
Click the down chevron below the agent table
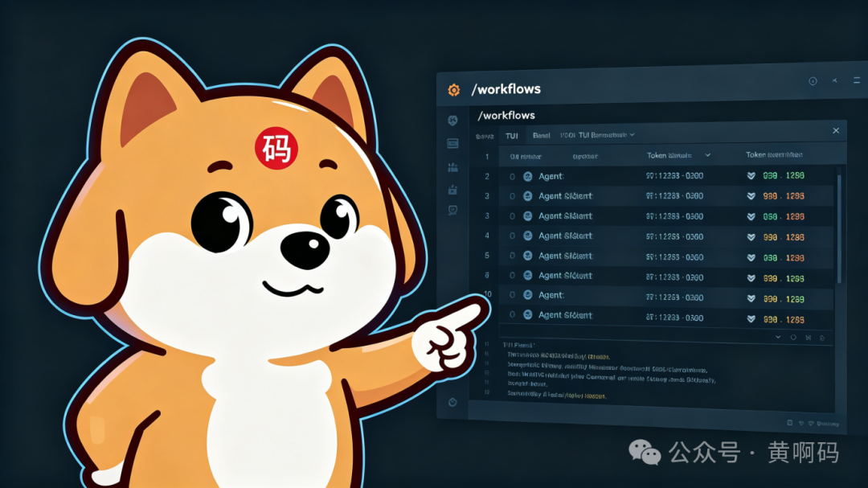[778, 337]
